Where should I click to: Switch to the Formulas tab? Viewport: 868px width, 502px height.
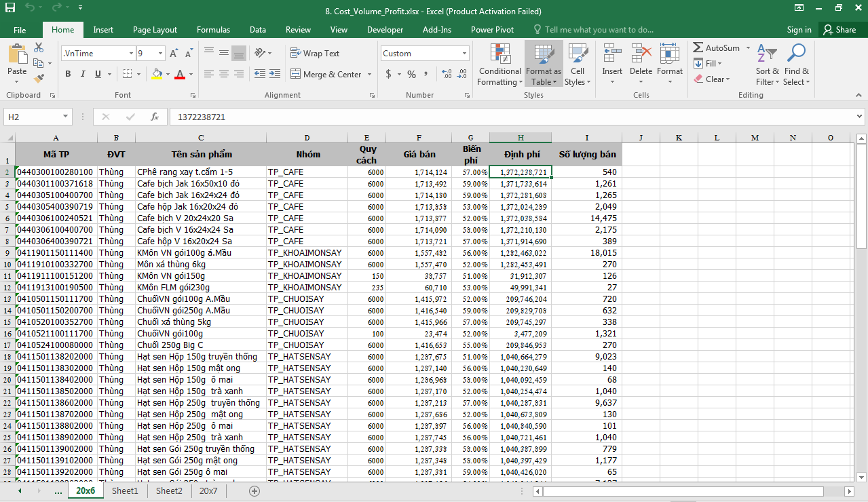(213, 30)
